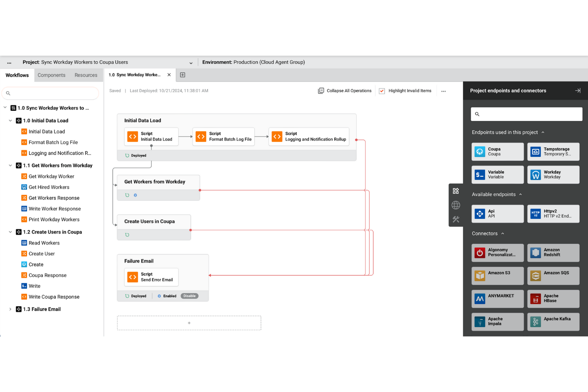Open the Logging and Notification Rollup script icon
This screenshot has width=588, height=392.
277,136
